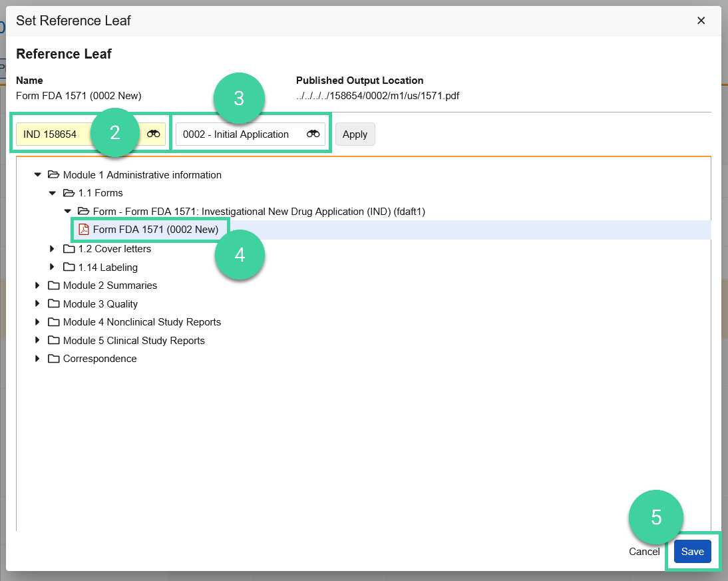Select the highlighted Form FDA 1571 tree item

pyautogui.click(x=156, y=229)
